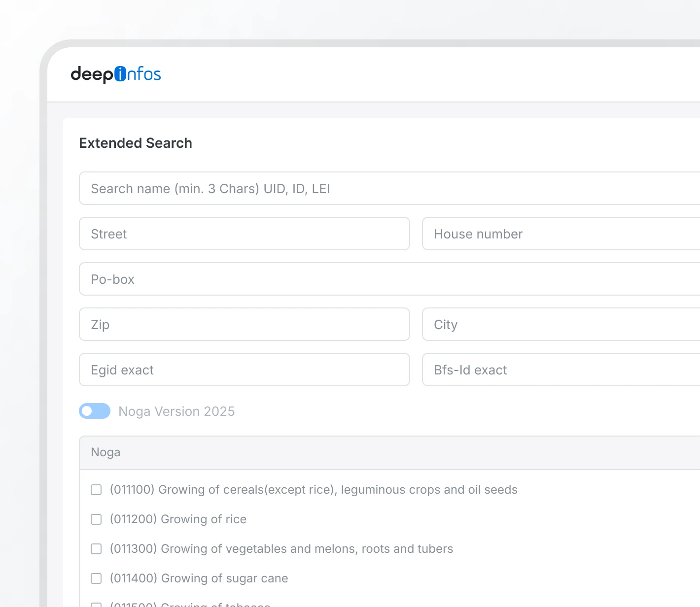Viewport: 700px width, 607px height.
Task: Select the (011400) Growing of sugar cane checkbox
Action: (96, 578)
